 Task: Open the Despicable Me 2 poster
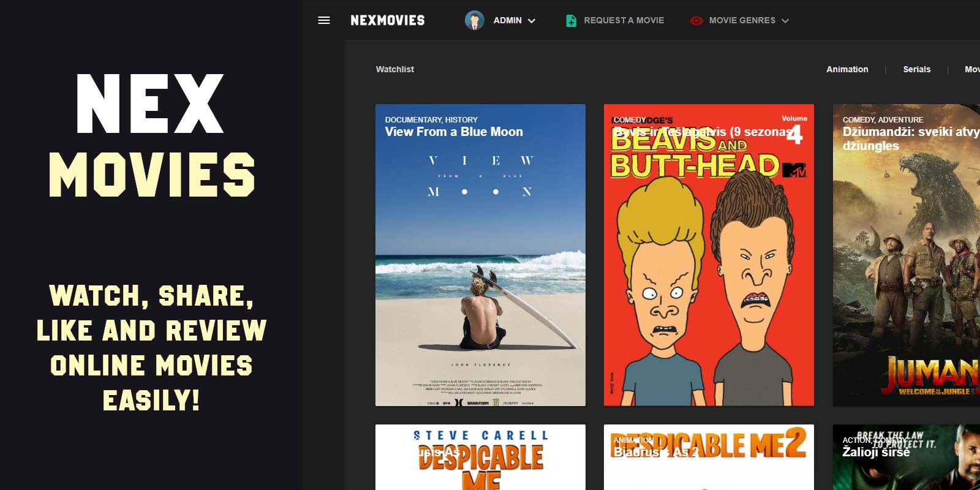(x=709, y=457)
